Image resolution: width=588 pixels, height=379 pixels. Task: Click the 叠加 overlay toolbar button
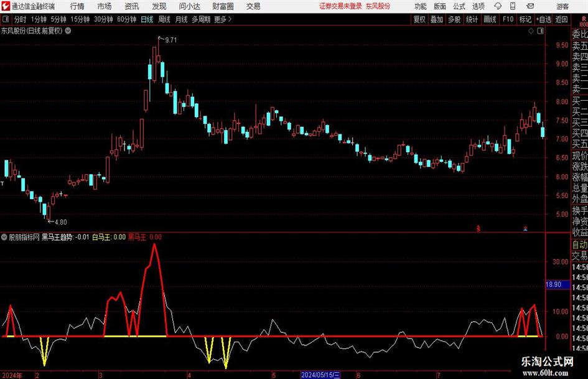[437, 19]
